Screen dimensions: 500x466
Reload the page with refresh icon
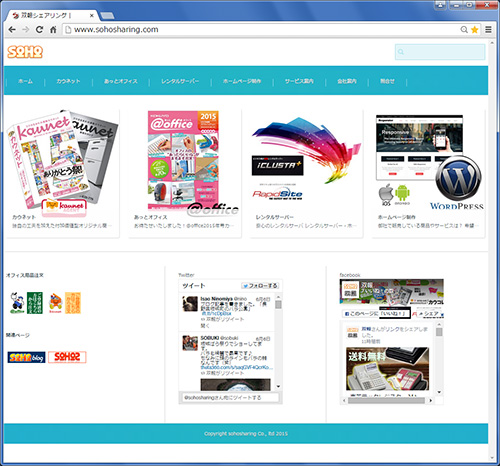click(x=39, y=30)
